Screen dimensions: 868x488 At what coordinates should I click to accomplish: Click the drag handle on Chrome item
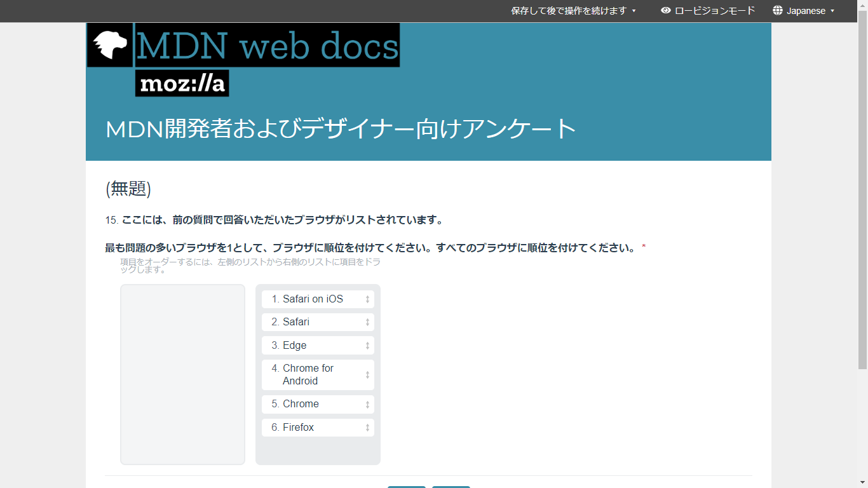pos(367,405)
